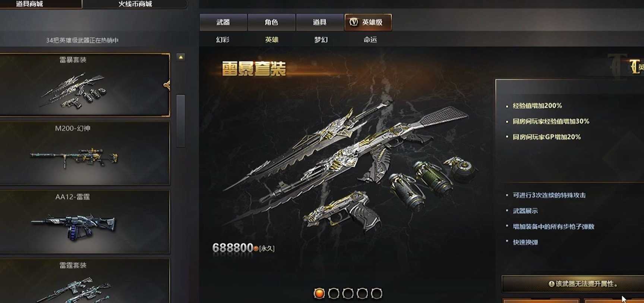Click the arrow marker on 雷暴套装 card
The width and height of the screenshot is (644, 303).
point(167,85)
